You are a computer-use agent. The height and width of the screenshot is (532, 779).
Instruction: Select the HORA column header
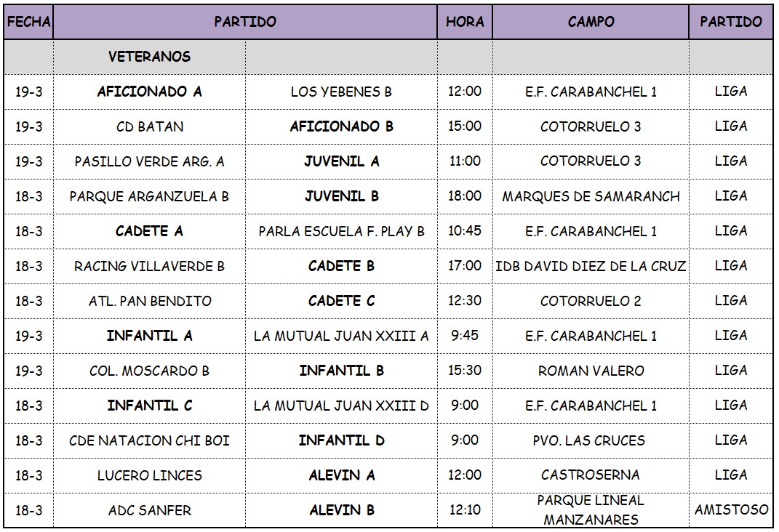(x=465, y=22)
